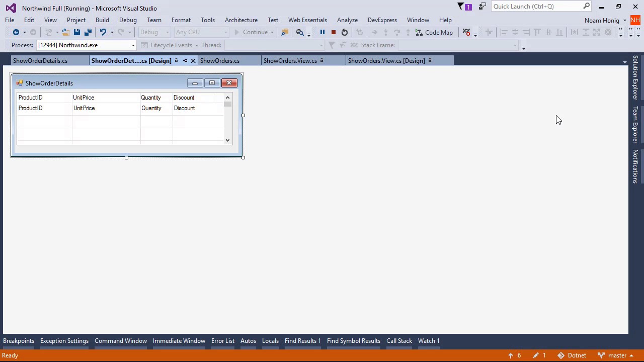This screenshot has width=644, height=362.
Task: Click grid scrollbar down arrow
Action: [x=227, y=140]
